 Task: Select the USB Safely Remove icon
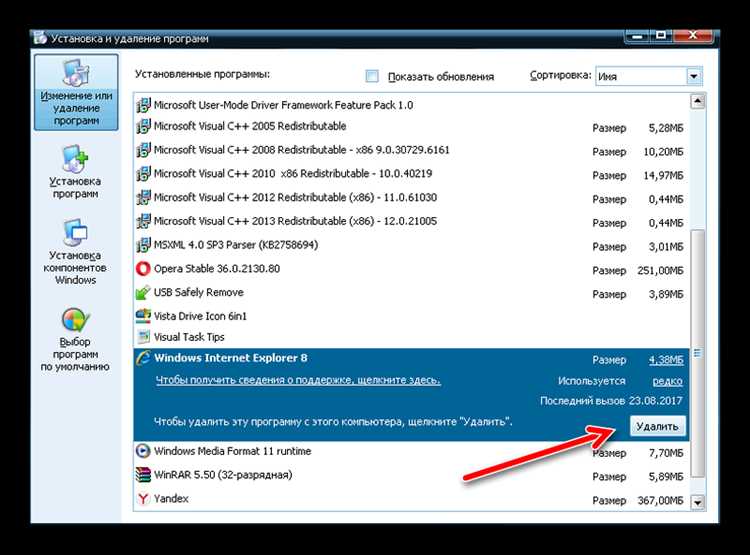pos(143,292)
